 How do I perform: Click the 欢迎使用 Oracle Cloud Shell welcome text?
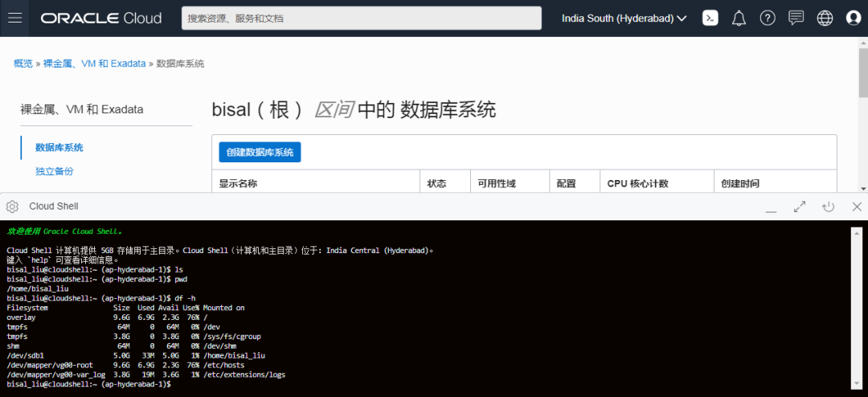64,231
